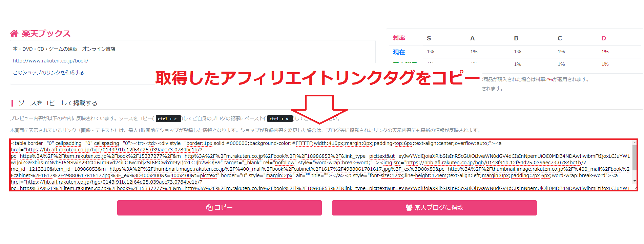Click the ctrl + c key badge
Viewport: 644px width, 244px height.
168,119
